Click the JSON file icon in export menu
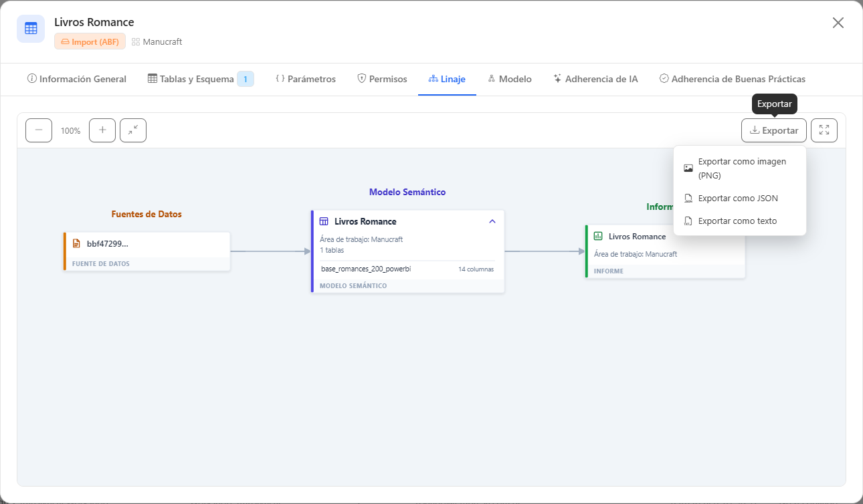The width and height of the screenshot is (863, 504). (x=688, y=199)
